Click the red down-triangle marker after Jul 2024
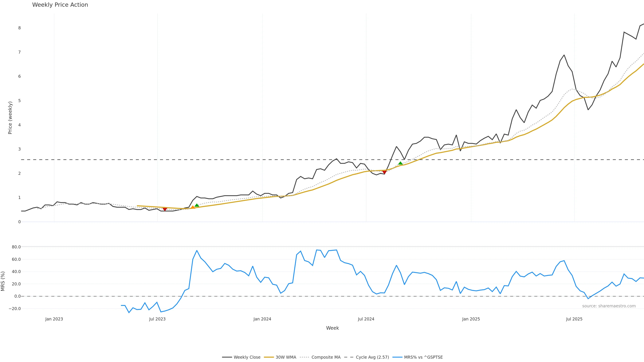 coord(384,172)
